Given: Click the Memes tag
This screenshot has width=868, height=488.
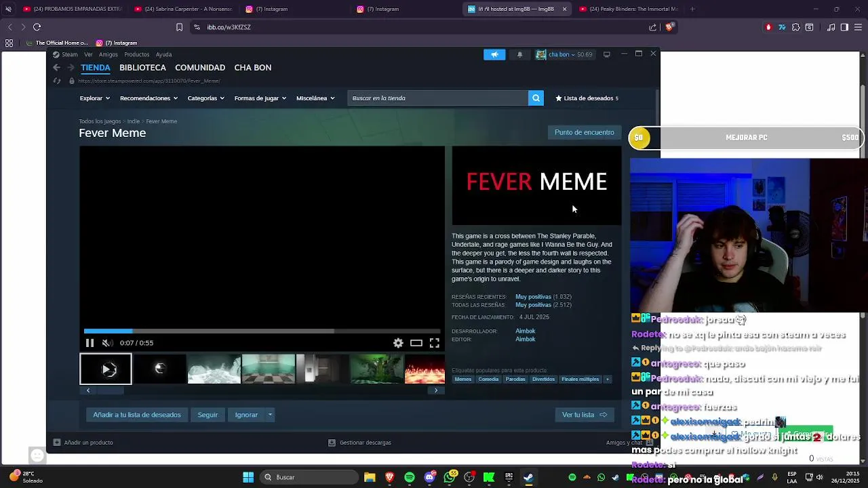Looking at the screenshot, I should pyautogui.click(x=463, y=380).
